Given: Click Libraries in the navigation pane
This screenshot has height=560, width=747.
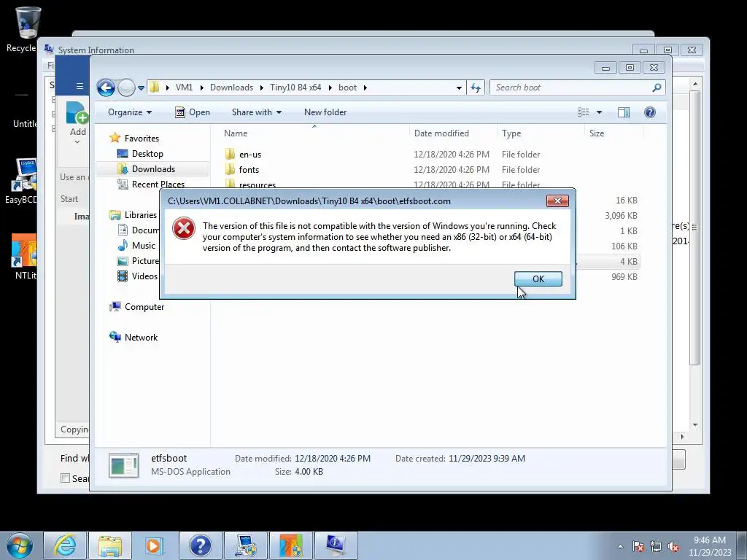Looking at the screenshot, I should [141, 215].
